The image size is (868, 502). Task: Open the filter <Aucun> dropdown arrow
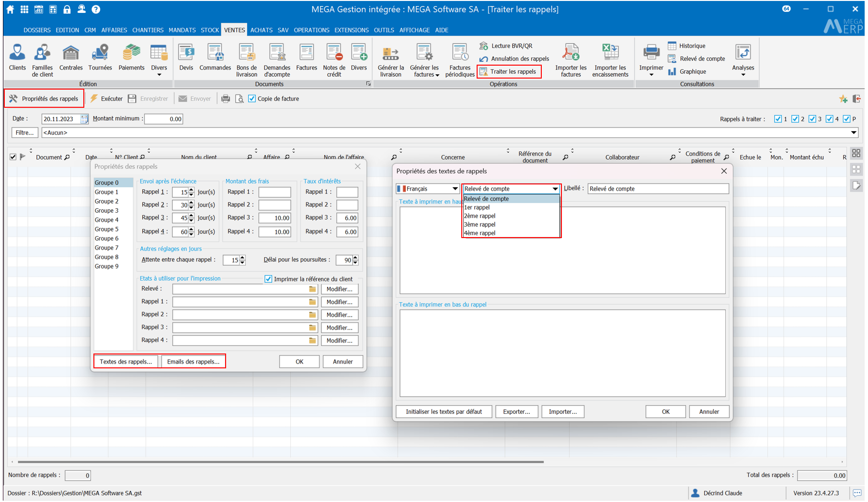coord(854,133)
